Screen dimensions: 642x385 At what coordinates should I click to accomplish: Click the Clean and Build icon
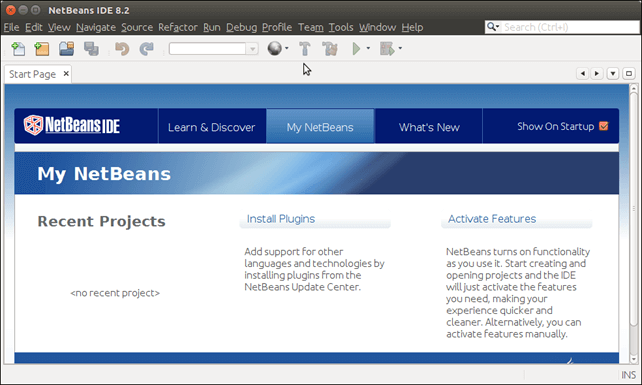pos(330,49)
